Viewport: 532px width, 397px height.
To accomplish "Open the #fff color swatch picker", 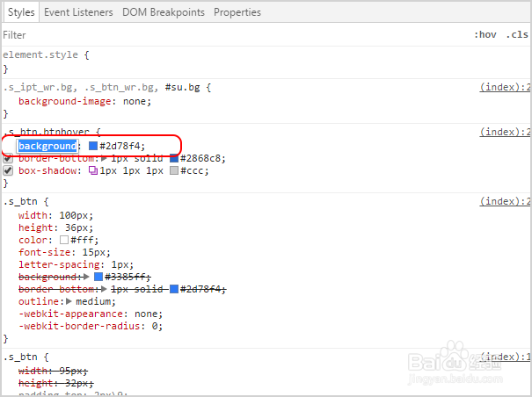I will [x=64, y=240].
